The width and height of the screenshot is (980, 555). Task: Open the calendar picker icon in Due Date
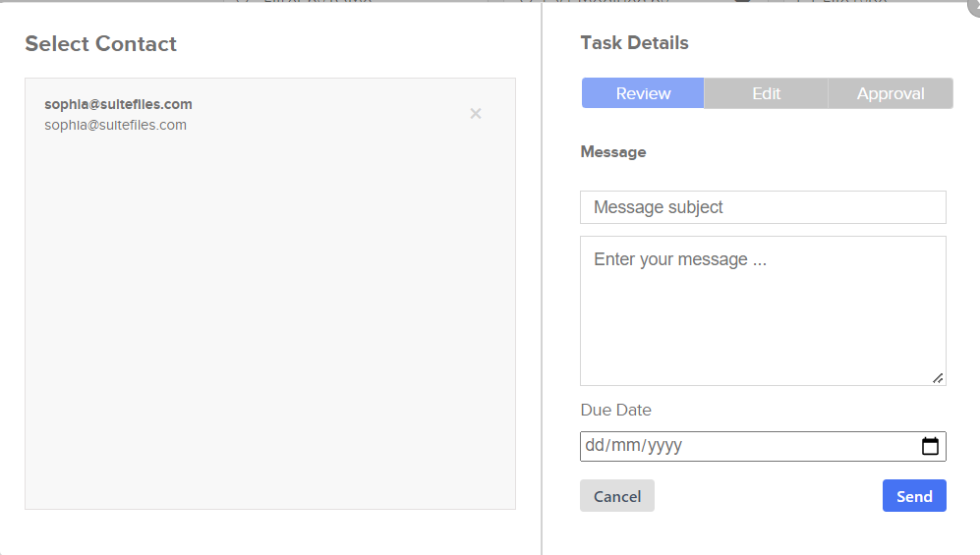[930, 446]
